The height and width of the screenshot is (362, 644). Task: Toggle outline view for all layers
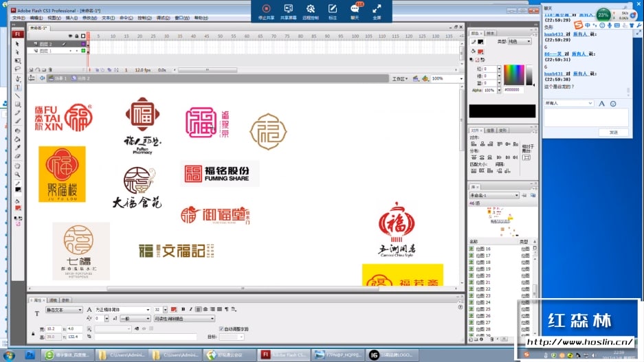tap(83, 36)
